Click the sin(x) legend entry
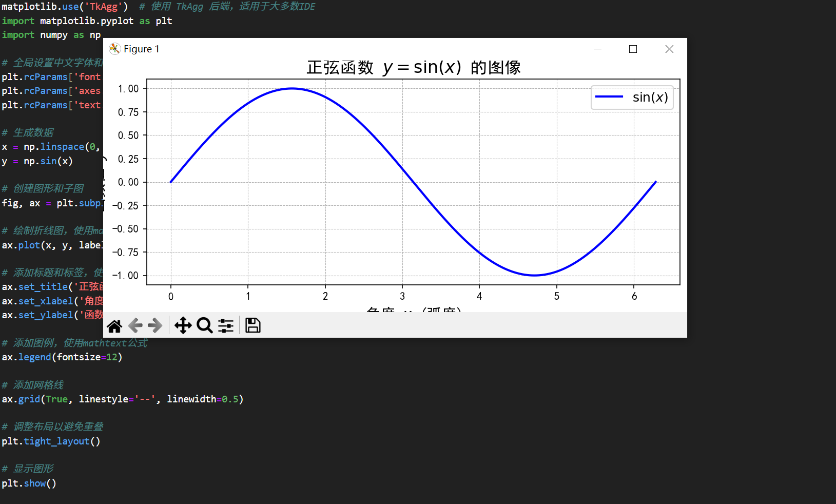 [632, 97]
